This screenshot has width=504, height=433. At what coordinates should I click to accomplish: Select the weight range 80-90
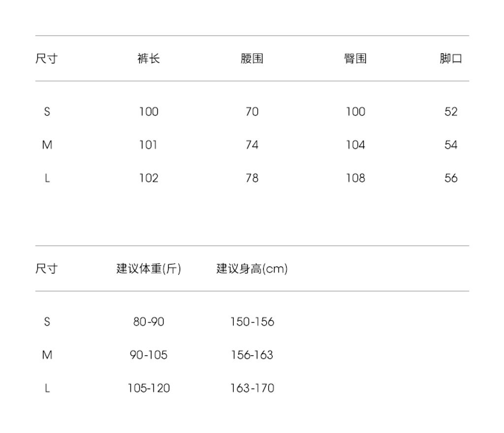[x=149, y=322]
